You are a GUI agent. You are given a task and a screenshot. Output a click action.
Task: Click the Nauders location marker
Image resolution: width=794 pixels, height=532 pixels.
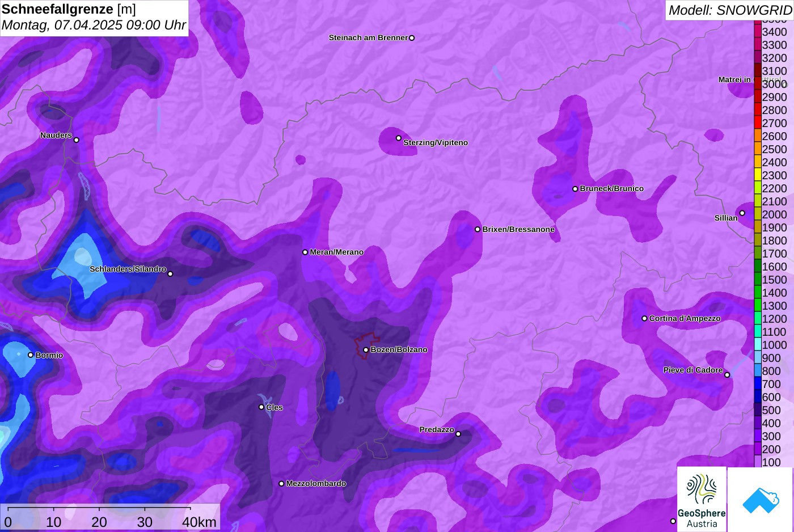77,140
